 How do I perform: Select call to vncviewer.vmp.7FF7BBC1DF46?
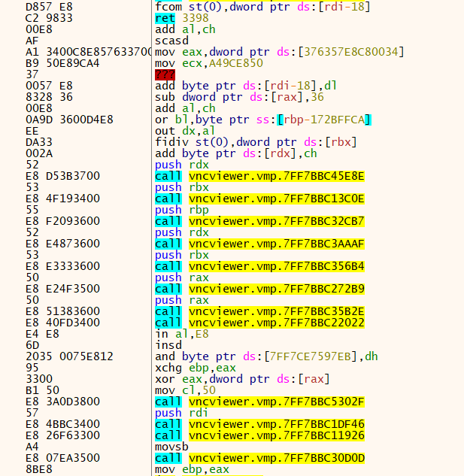point(259,424)
